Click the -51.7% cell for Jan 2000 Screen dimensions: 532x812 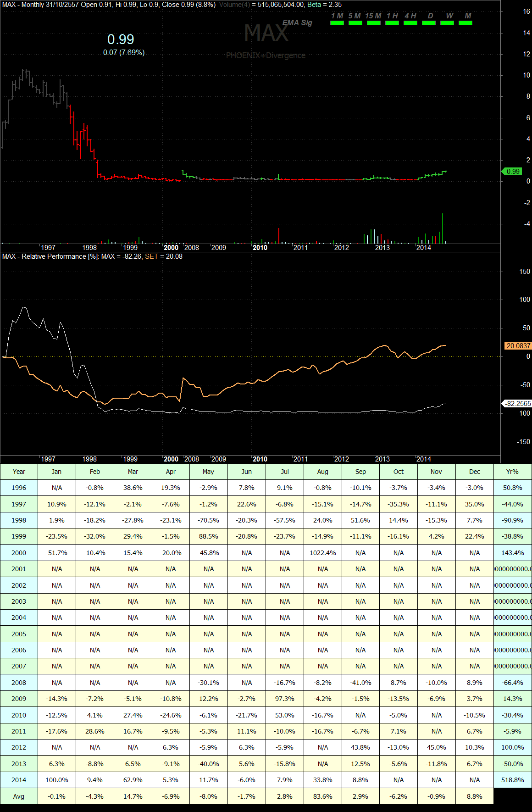(57, 553)
